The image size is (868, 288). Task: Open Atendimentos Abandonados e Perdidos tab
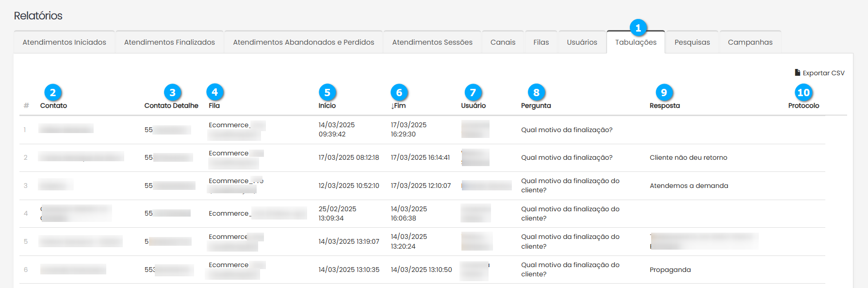pos(303,42)
